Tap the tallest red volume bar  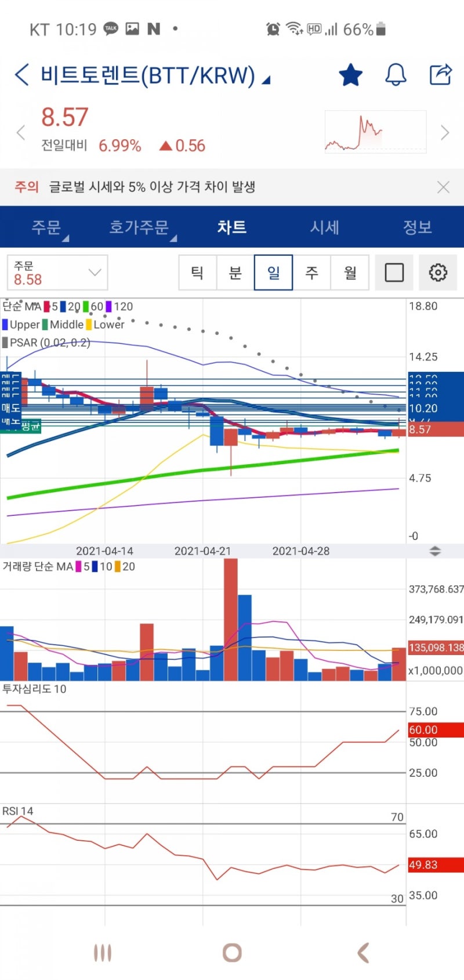(x=231, y=620)
